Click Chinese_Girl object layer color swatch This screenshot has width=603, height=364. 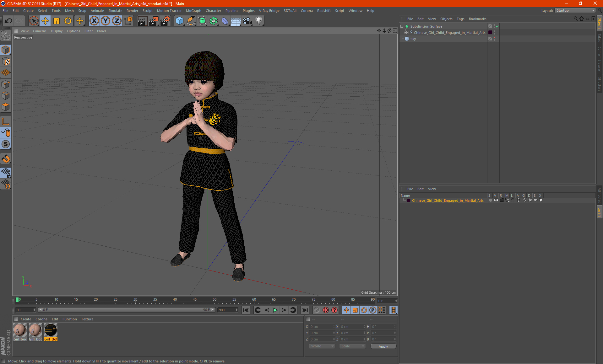(x=490, y=33)
